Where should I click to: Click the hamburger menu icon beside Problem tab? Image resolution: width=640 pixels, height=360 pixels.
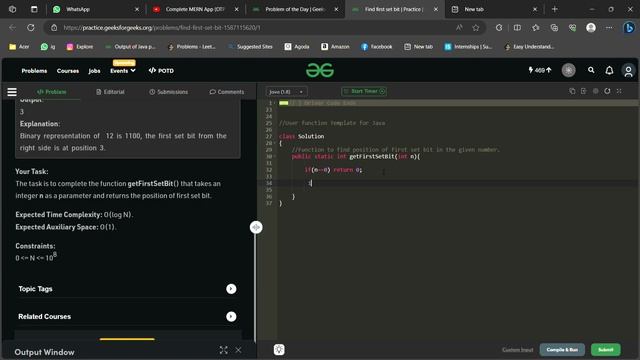coord(12,92)
